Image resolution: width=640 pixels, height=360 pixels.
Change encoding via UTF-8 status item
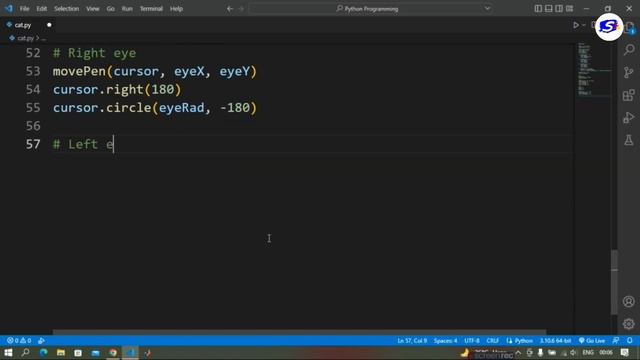coord(472,340)
